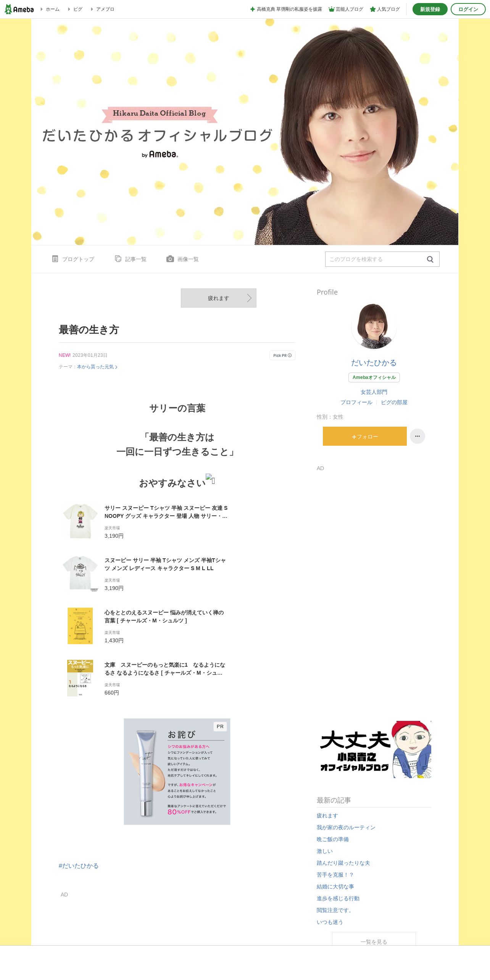Open the three-dots more options button

click(x=417, y=436)
